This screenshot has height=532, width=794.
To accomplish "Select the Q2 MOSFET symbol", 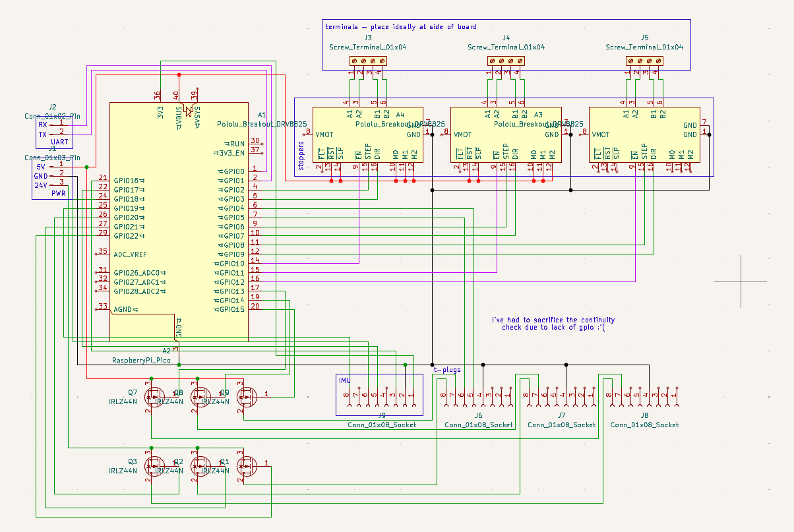I will tap(200, 467).
